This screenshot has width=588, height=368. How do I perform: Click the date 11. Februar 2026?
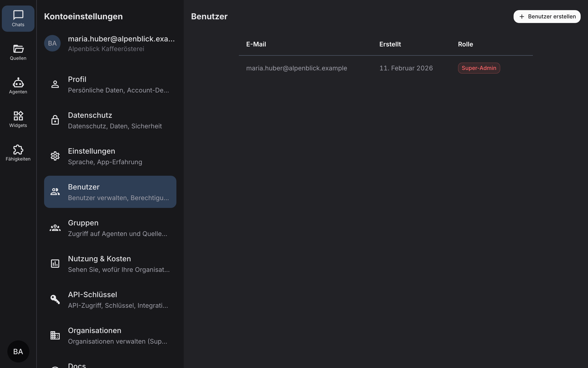tap(406, 68)
